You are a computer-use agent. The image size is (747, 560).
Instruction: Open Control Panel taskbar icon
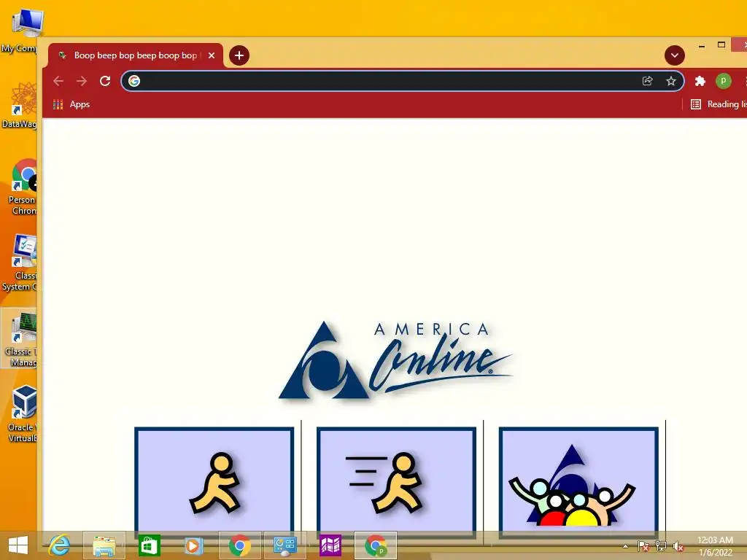[285, 545]
